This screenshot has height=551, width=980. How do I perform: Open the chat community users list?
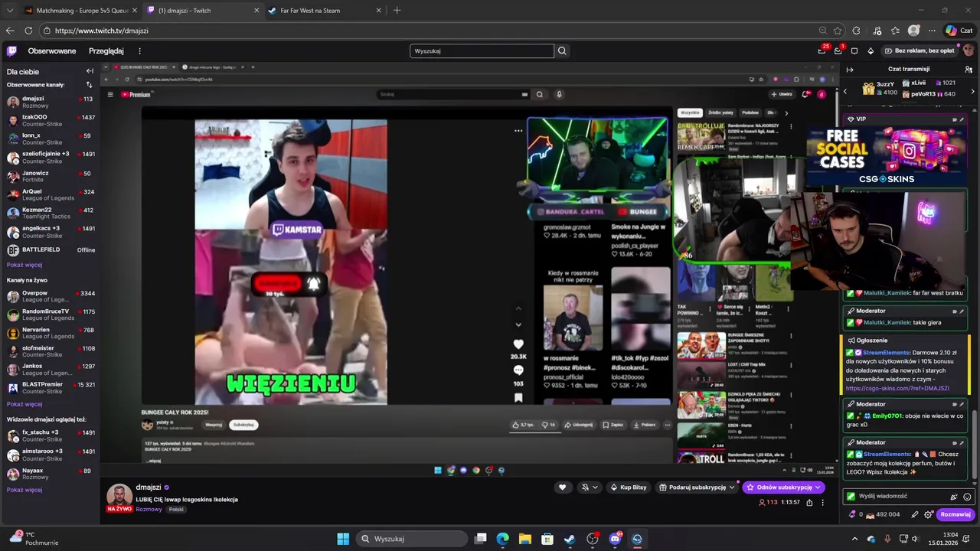point(969,70)
